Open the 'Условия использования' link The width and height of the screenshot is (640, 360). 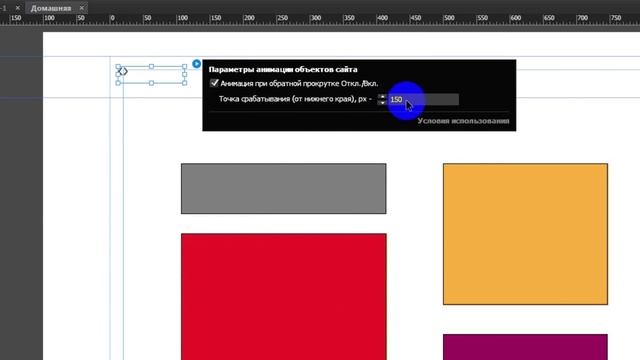[463, 121]
